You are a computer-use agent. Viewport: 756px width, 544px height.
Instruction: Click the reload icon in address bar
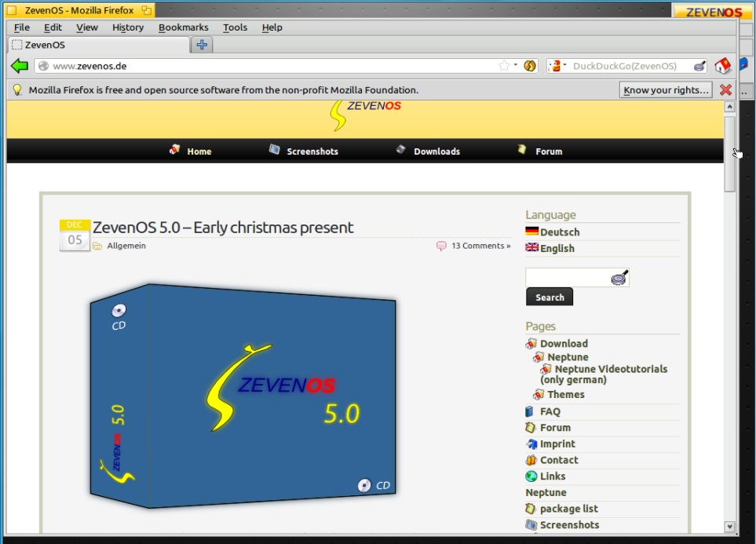[530, 66]
